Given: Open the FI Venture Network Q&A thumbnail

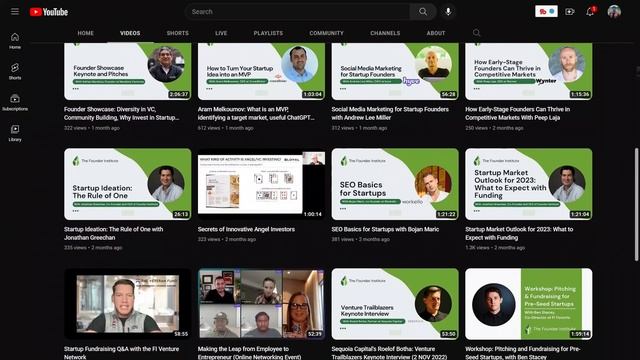Looking at the screenshot, I should (x=127, y=304).
